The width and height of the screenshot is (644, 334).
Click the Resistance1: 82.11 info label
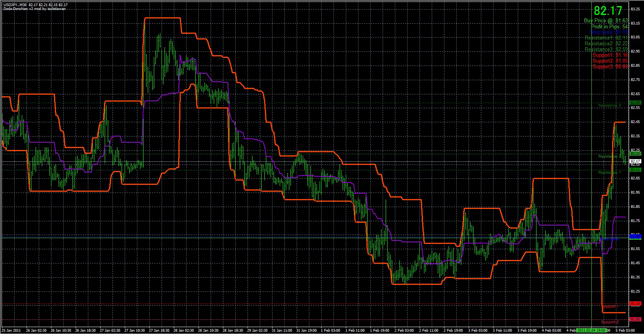606,38
